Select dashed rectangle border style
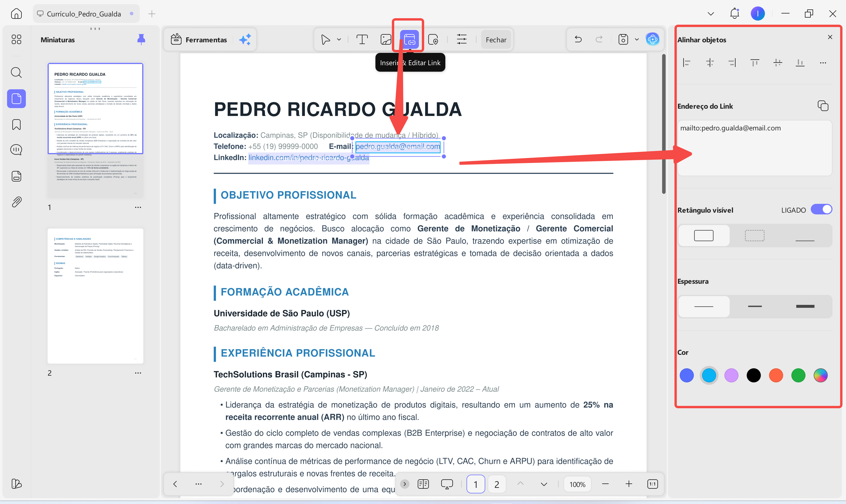Image resolution: width=846 pixels, height=504 pixels. coord(755,235)
